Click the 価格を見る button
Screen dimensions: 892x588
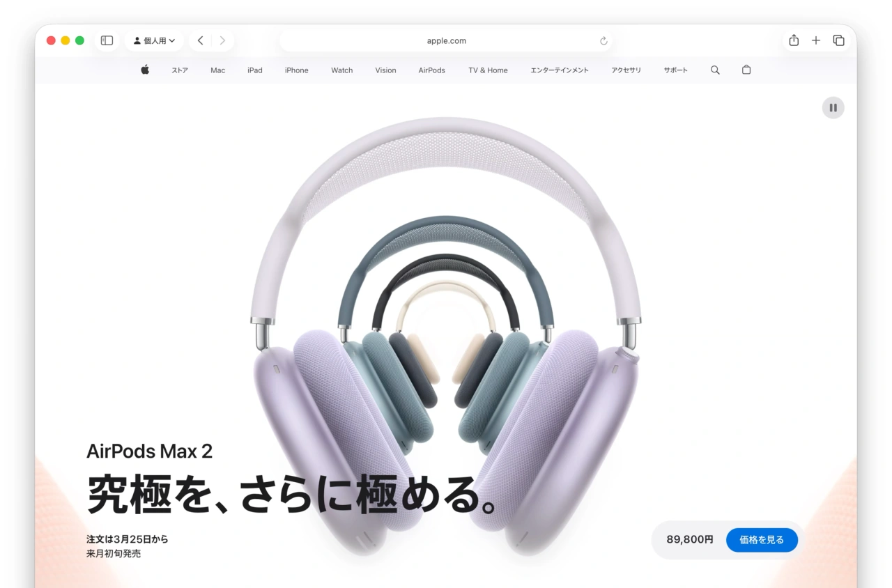pyautogui.click(x=762, y=540)
